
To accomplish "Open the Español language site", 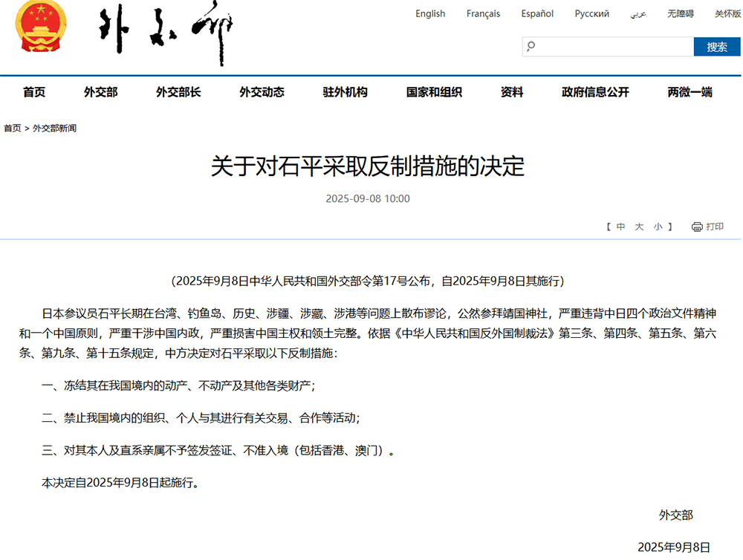I will pyautogui.click(x=537, y=13).
